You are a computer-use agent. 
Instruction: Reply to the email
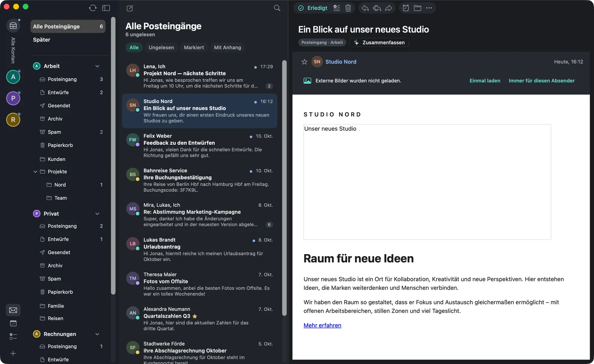[x=365, y=8]
